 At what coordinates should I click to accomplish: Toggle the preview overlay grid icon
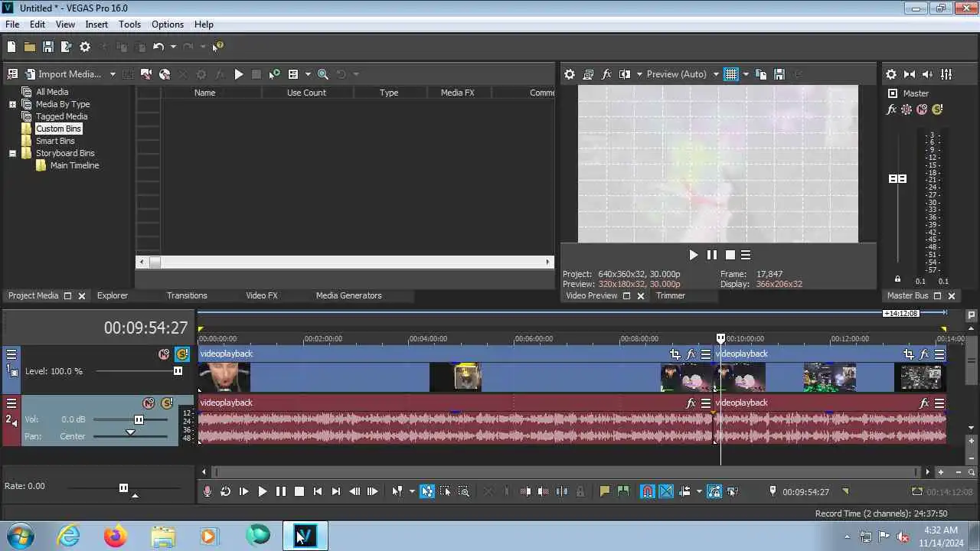731,74
